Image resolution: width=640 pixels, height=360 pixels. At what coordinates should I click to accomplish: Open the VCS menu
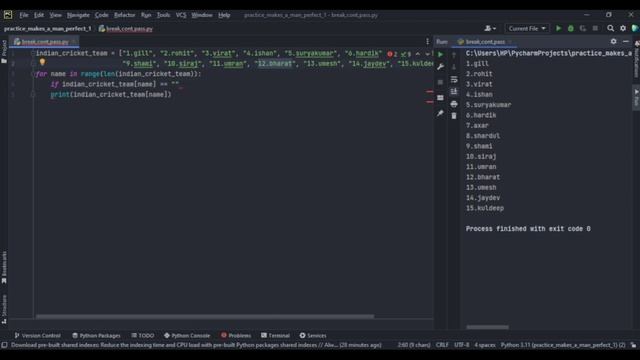click(x=181, y=15)
